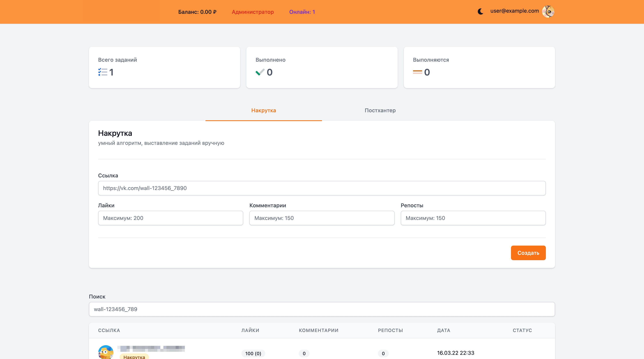The width and height of the screenshot is (644, 359).
Task: Click the Администратор link in header
Action: point(252,12)
